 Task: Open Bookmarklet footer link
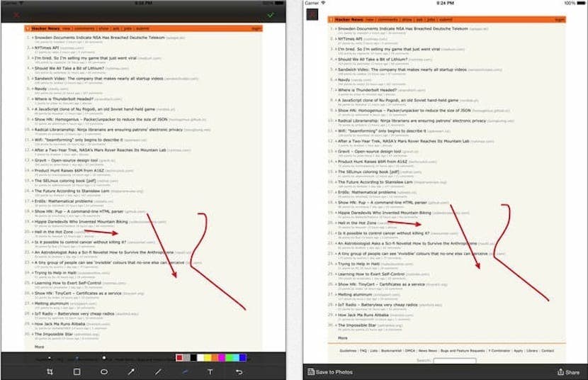pyautogui.click(x=391, y=351)
